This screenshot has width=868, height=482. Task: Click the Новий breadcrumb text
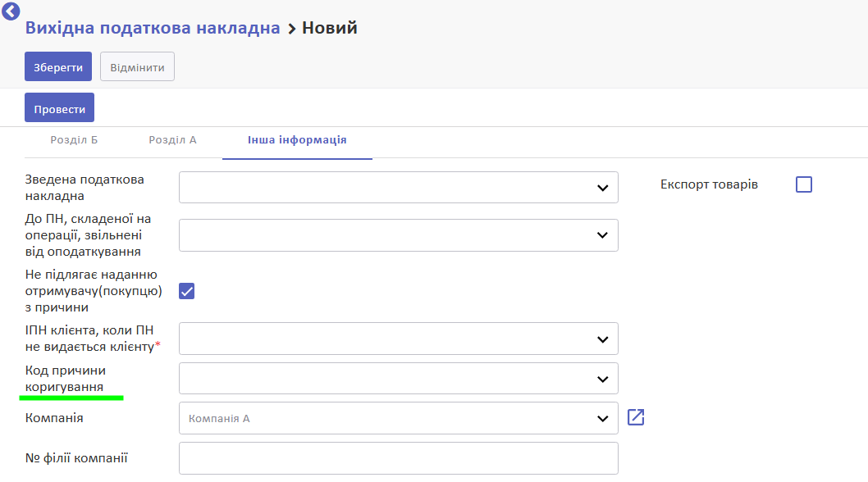[329, 28]
